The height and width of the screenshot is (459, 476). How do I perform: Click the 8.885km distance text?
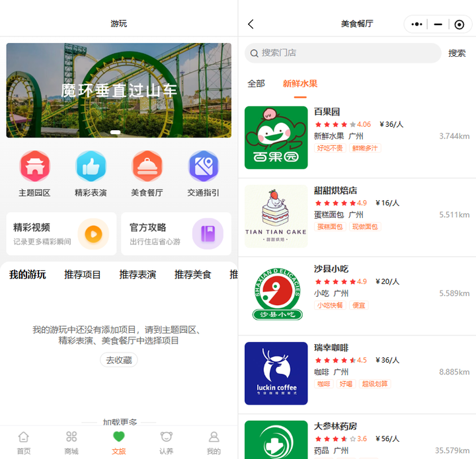click(454, 372)
